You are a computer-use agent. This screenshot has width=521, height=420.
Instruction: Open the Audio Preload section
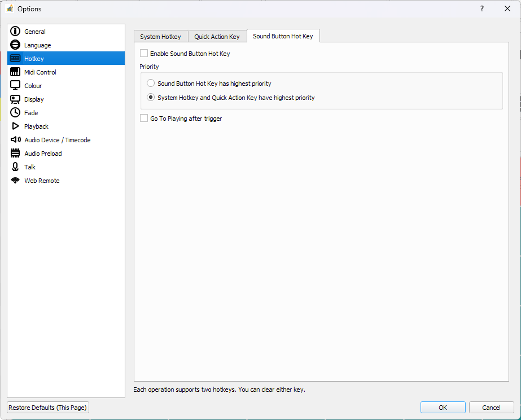(x=43, y=153)
